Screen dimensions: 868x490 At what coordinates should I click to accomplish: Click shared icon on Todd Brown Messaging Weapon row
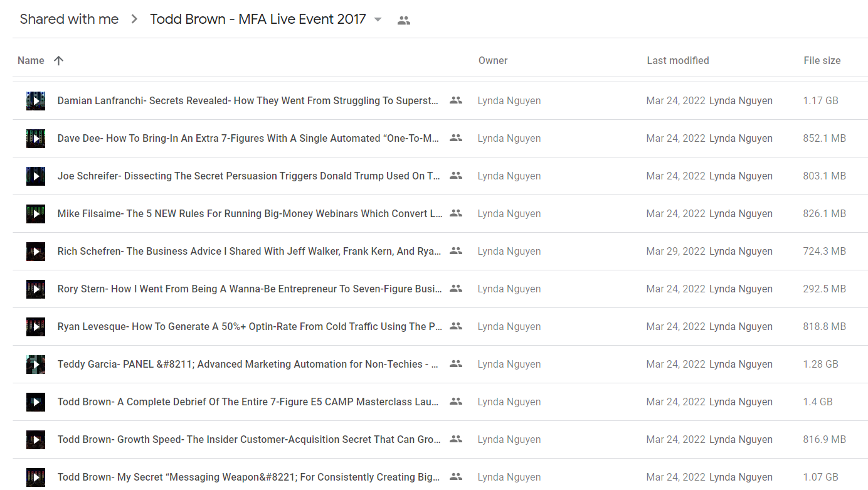pos(456,477)
